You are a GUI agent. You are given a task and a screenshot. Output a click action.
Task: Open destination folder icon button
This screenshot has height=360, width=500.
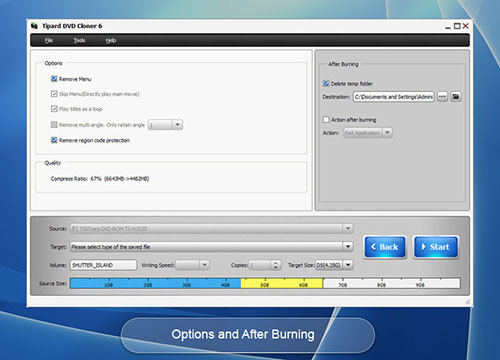[456, 97]
